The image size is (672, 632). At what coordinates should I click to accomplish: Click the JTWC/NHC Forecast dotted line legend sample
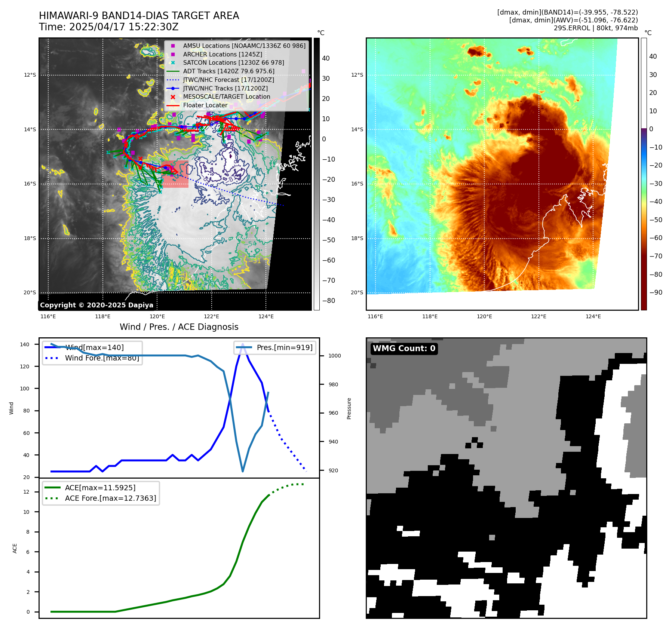[x=173, y=80]
